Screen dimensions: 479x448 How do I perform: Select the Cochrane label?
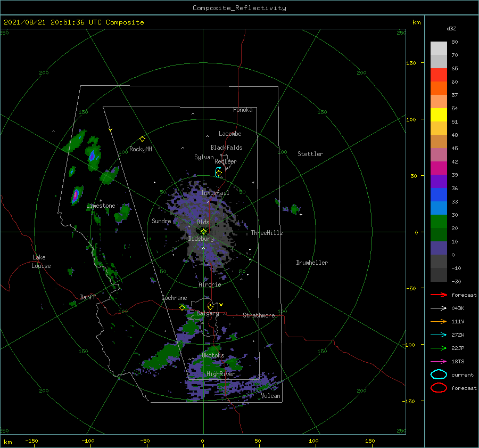(x=174, y=298)
